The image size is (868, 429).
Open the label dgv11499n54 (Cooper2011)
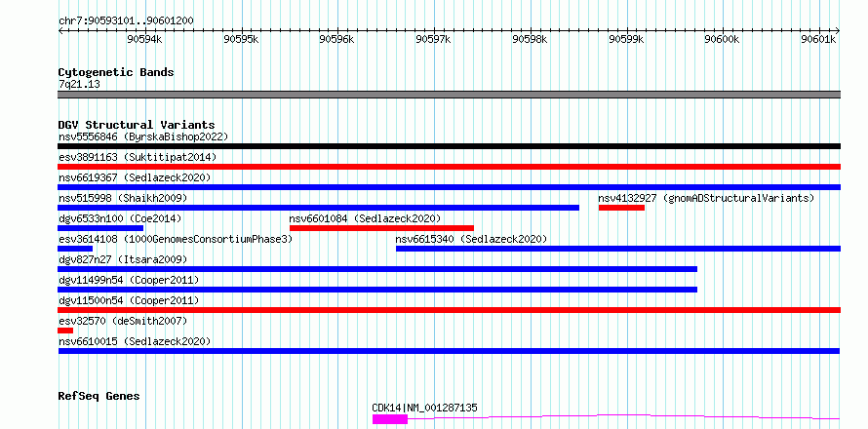tap(129, 280)
